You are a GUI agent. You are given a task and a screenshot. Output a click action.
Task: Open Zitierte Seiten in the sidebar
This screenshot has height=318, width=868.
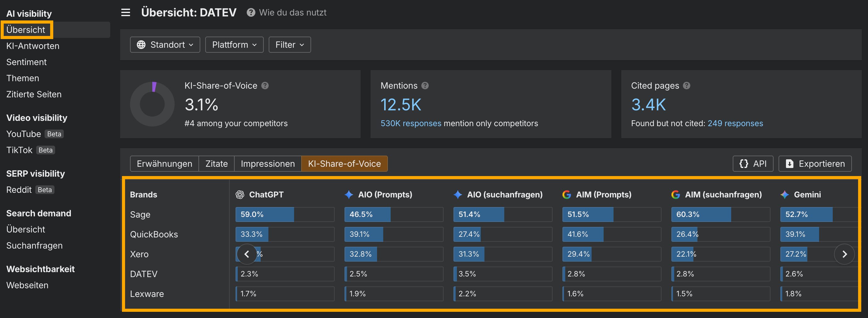point(34,95)
